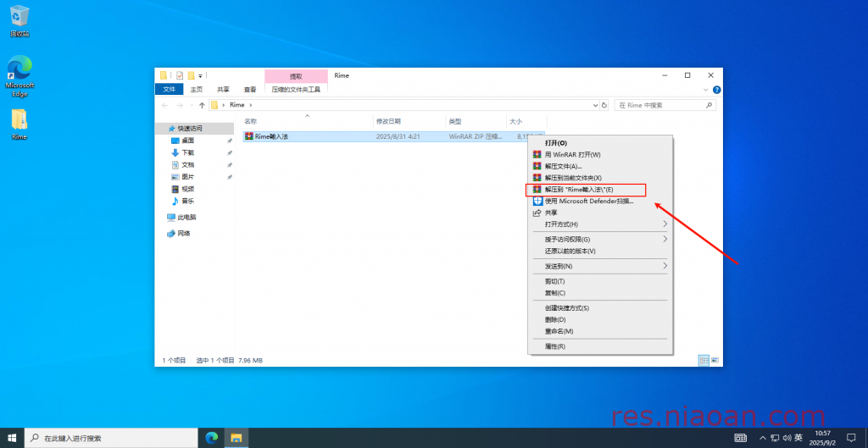The width and height of the screenshot is (868, 448).
Task: Choose 创建快捷方式(S) menu entry
Action: coord(600,308)
